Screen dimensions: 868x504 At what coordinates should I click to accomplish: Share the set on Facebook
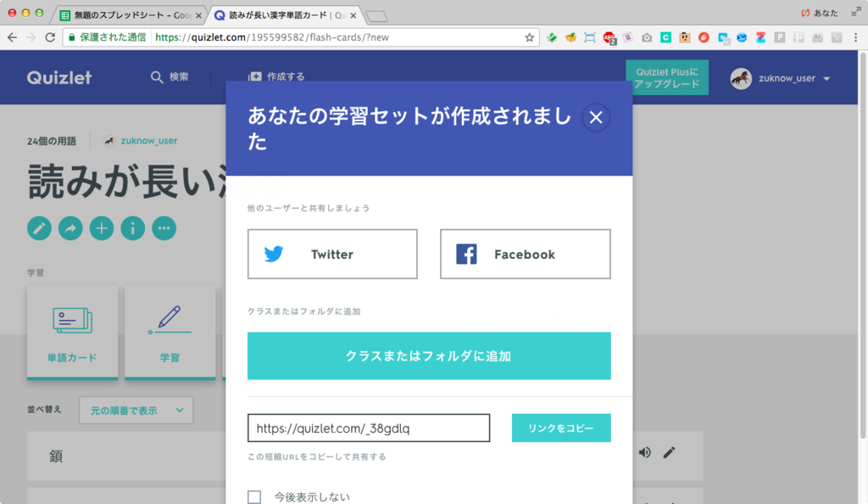(x=526, y=255)
